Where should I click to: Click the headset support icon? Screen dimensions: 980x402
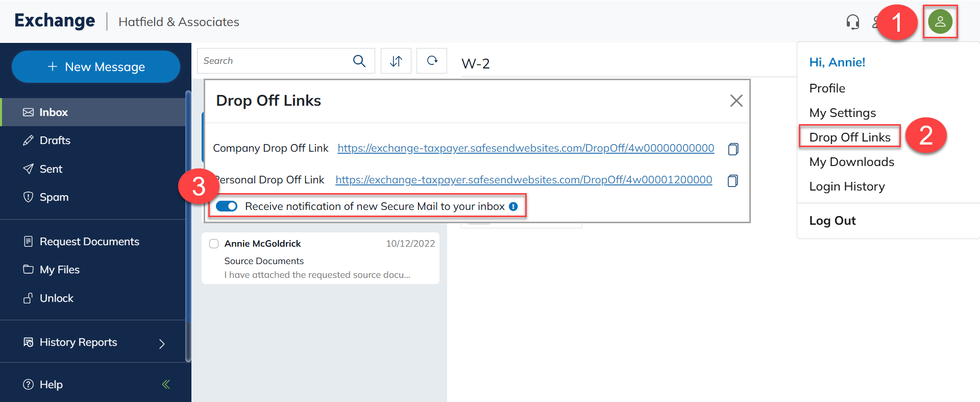pos(852,22)
